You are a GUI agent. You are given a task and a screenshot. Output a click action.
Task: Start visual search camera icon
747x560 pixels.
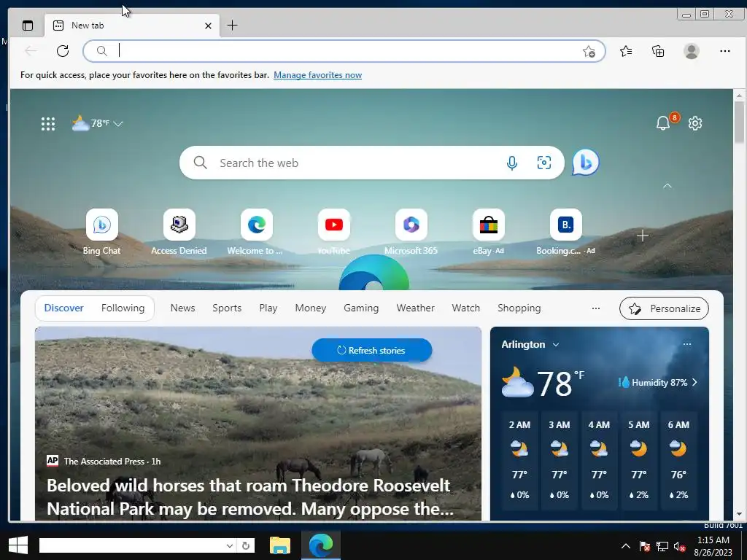point(544,163)
